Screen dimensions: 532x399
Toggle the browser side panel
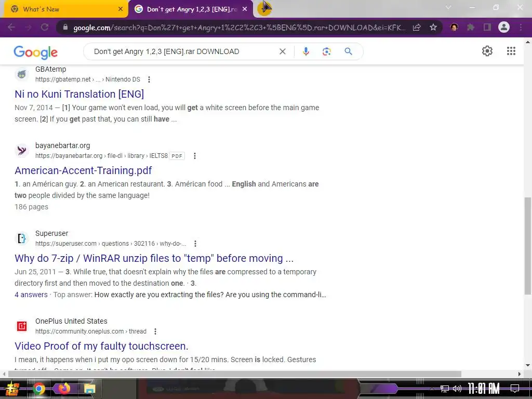click(x=487, y=27)
